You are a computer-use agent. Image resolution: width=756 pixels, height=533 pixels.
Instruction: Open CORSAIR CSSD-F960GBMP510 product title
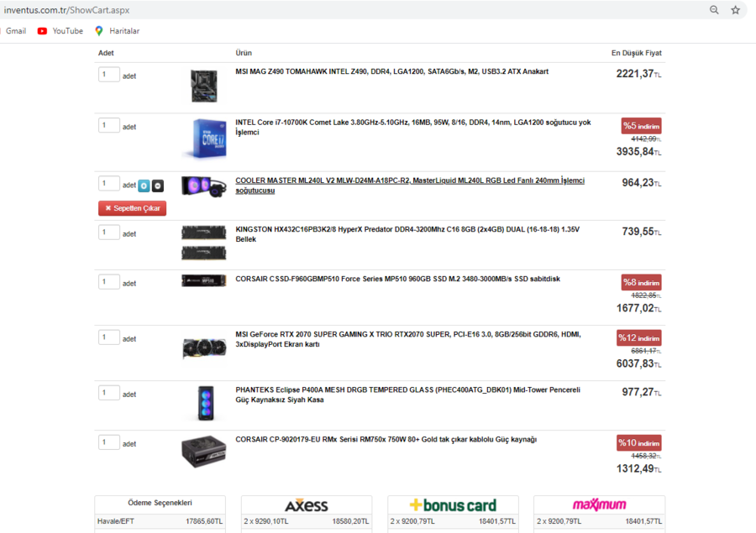click(398, 279)
